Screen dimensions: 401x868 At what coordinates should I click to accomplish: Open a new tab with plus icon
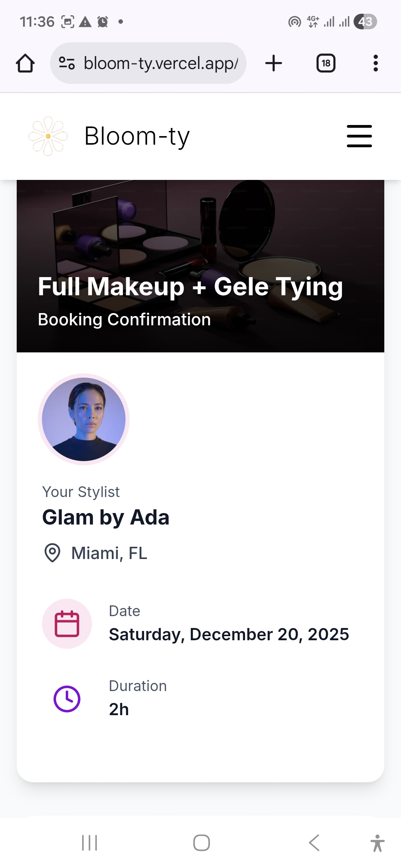point(274,63)
